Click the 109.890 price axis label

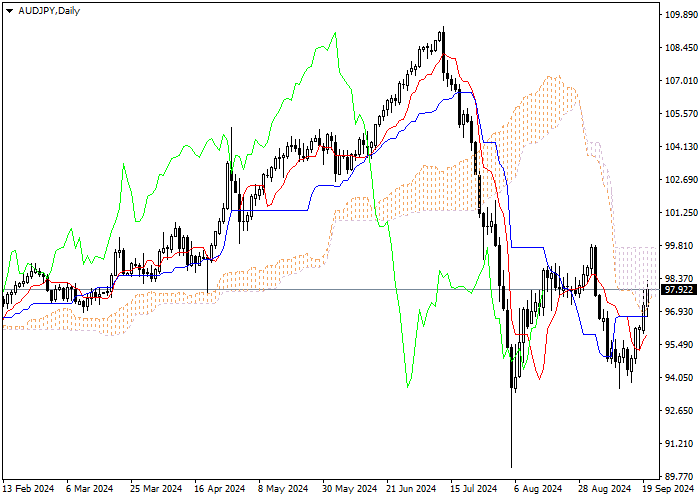[x=681, y=15]
